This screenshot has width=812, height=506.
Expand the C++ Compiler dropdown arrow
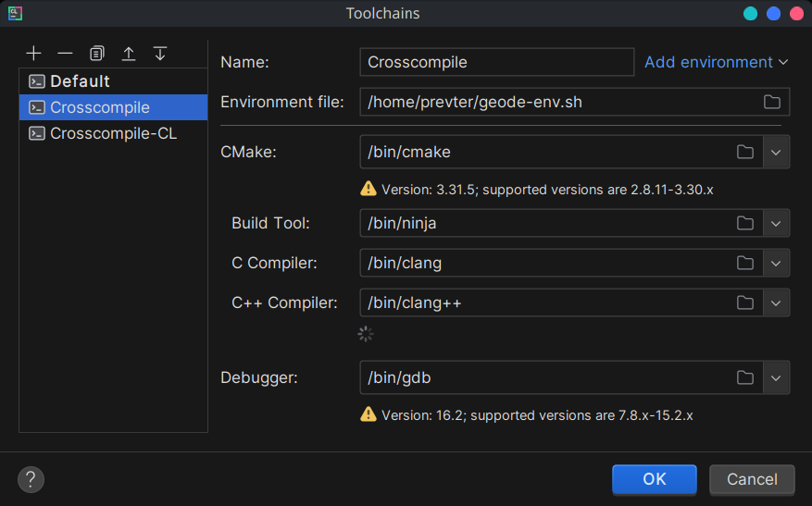pyautogui.click(x=776, y=302)
